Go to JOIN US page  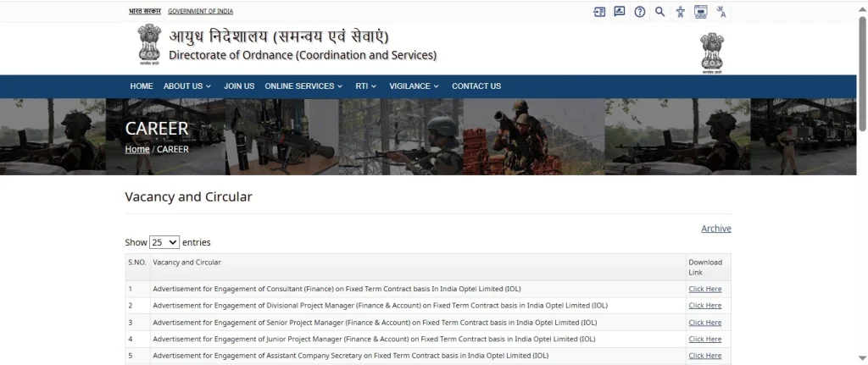tap(239, 86)
